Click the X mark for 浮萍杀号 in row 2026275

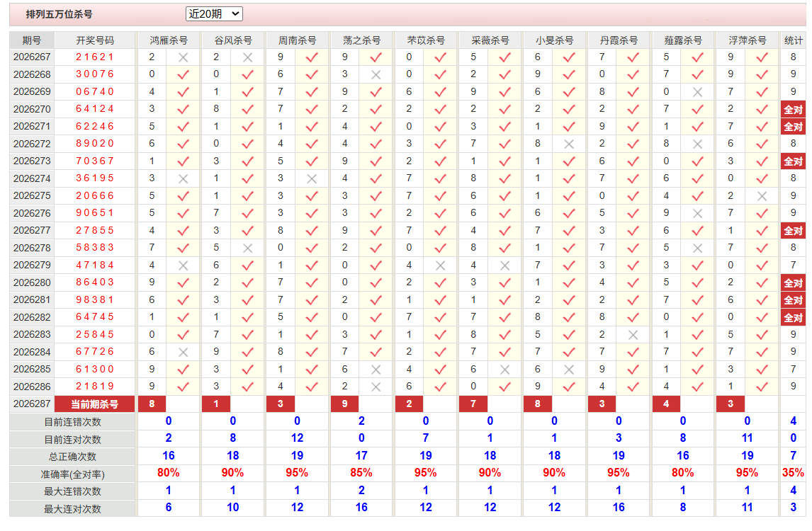coord(762,196)
